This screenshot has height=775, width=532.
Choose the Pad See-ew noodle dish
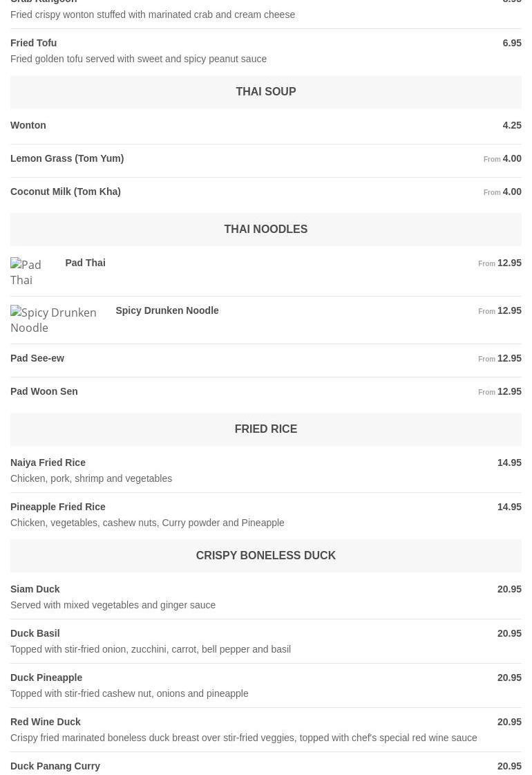(37, 358)
